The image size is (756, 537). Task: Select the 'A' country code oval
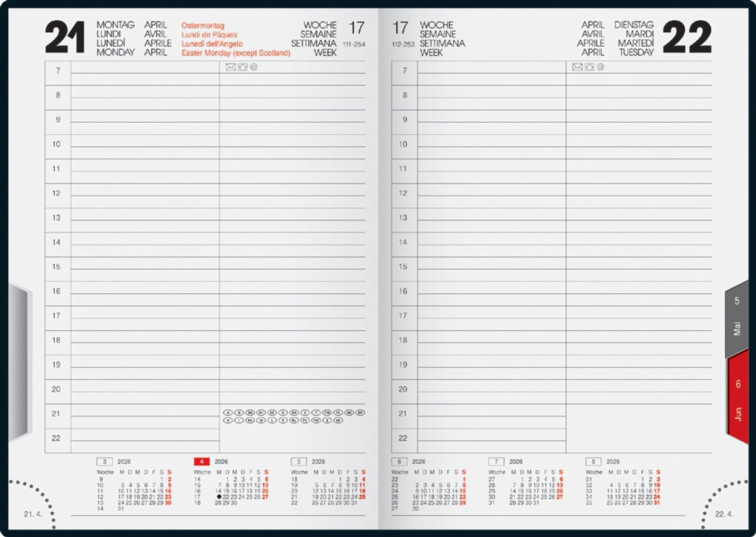(x=229, y=413)
